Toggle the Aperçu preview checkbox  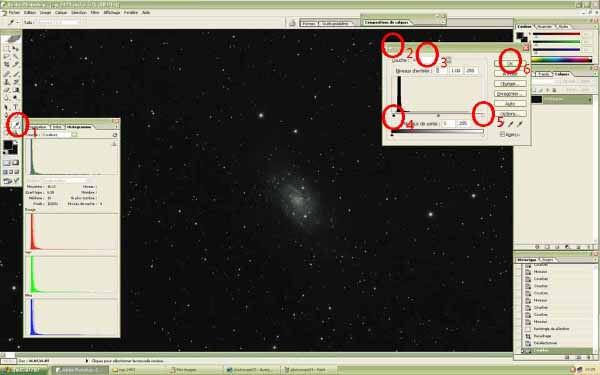(502, 134)
